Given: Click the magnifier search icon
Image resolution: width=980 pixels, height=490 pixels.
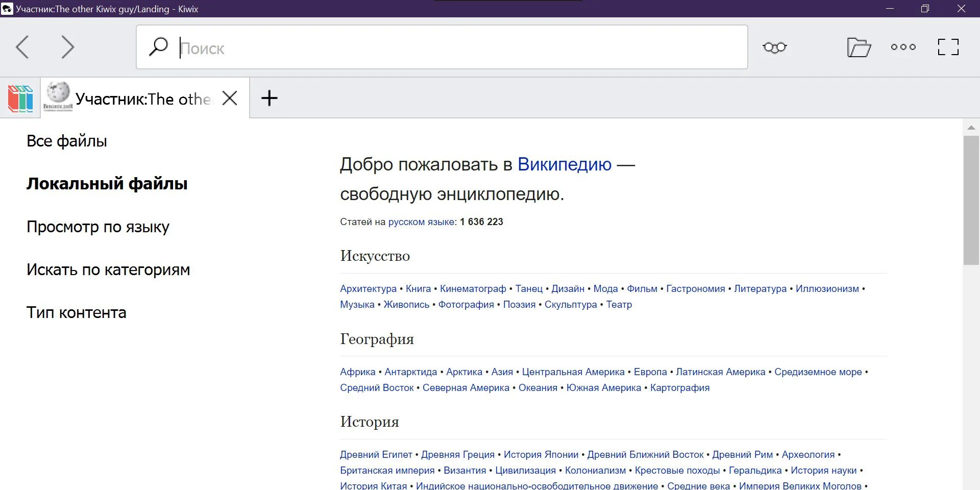Looking at the screenshot, I should pos(158,46).
